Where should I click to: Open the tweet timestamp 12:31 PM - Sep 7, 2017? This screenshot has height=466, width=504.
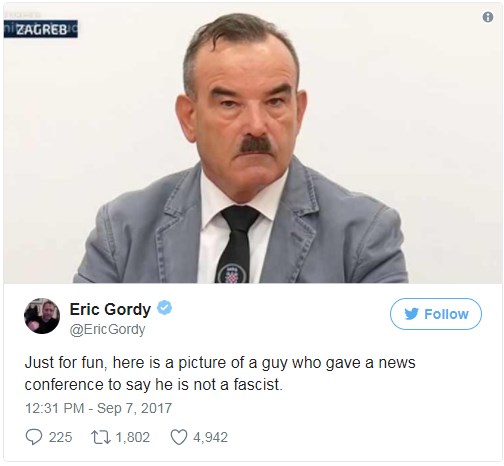98,408
